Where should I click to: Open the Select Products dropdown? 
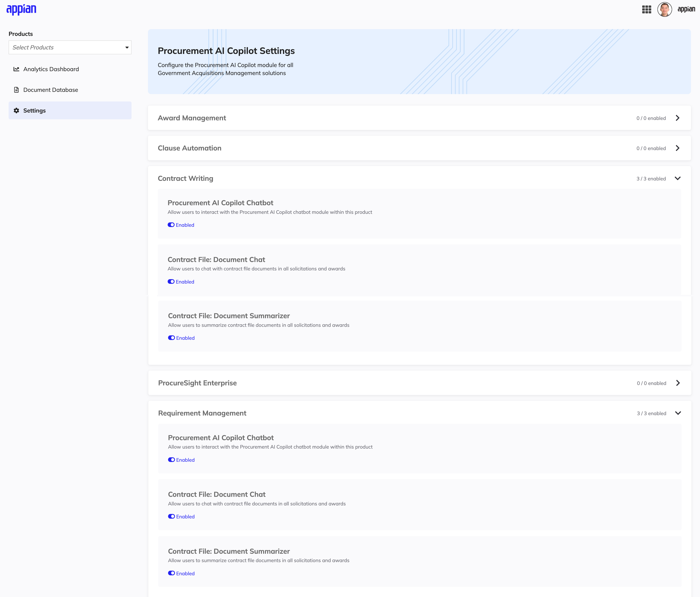point(70,47)
